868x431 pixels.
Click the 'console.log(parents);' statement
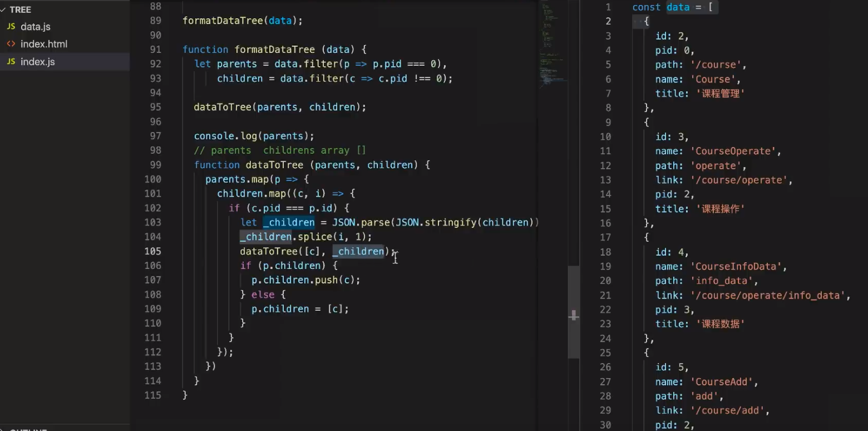click(254, 136)
